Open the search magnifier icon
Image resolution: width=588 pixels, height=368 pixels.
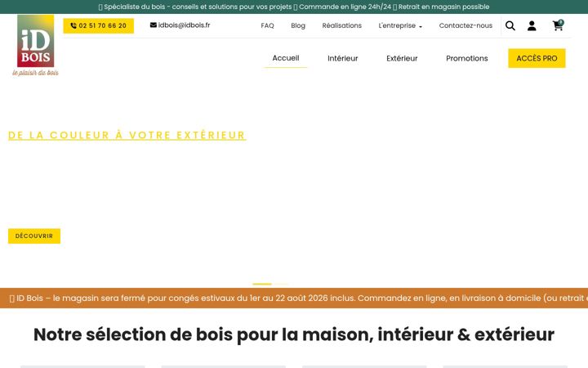tap(510, 25)
